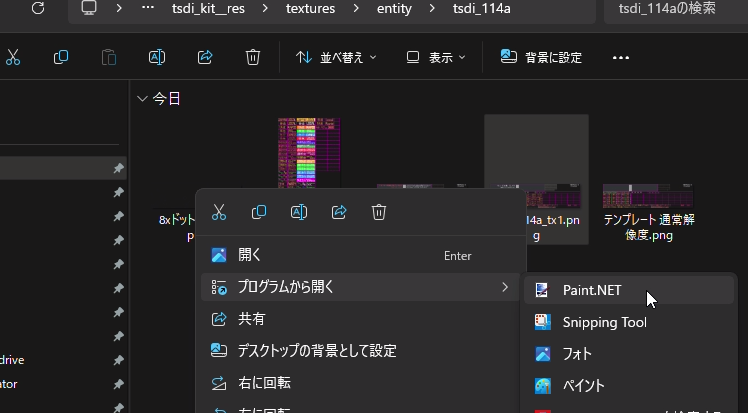This screenshot has width=748, height=413.
Task: Open the 並べ替え sort dropdown
Action: pos(336,57)
